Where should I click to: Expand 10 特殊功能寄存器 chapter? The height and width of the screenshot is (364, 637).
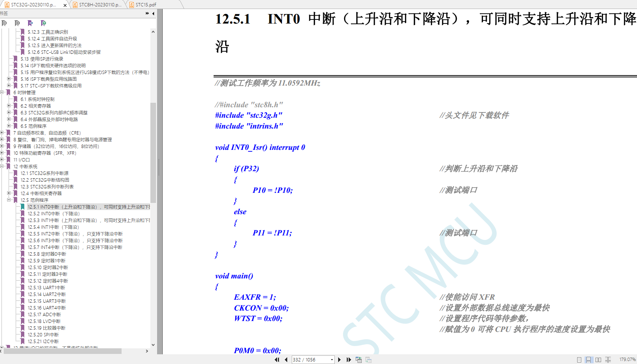(x=2, y=153)
